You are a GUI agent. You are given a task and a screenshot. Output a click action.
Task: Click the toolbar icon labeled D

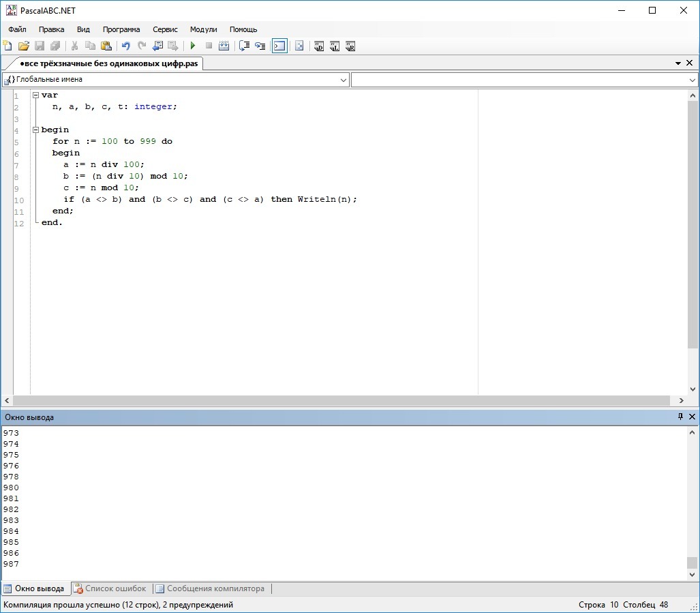[x=319, y=46]
